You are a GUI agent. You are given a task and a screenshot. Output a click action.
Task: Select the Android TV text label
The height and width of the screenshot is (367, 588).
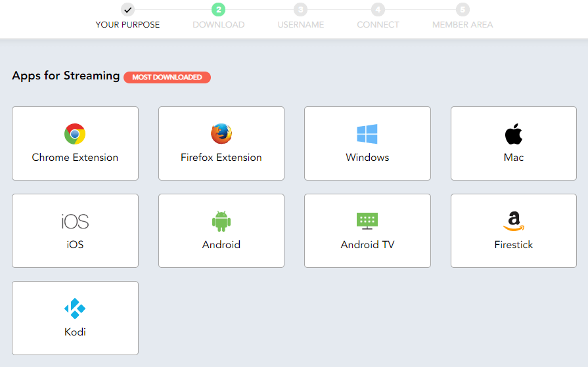pos(367,245)
